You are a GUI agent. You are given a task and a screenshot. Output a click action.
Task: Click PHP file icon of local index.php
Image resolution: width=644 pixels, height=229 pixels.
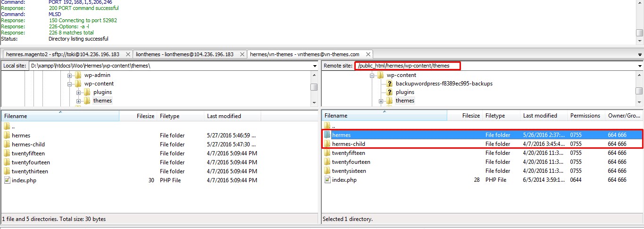[x=7, y=180]
